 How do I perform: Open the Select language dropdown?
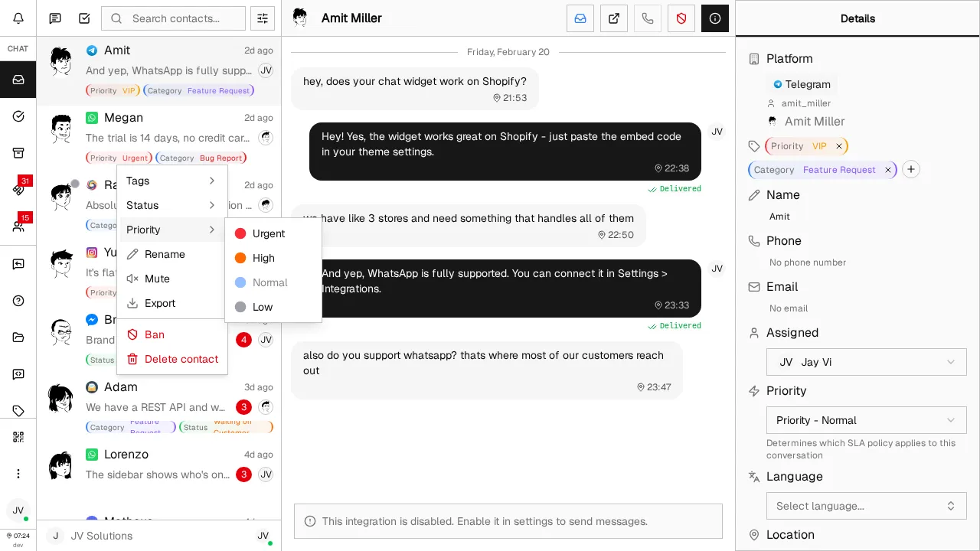(x=866, y=506)
